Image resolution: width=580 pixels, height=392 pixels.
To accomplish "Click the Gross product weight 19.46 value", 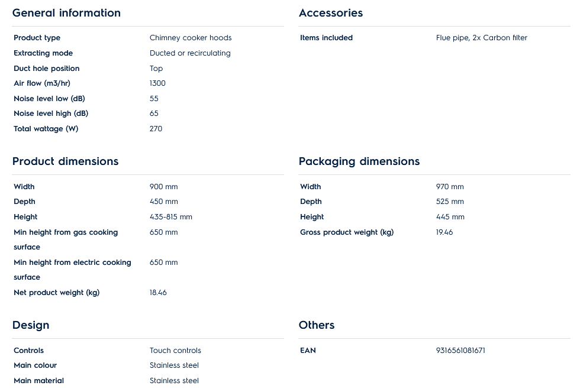I will click(444, 232).
